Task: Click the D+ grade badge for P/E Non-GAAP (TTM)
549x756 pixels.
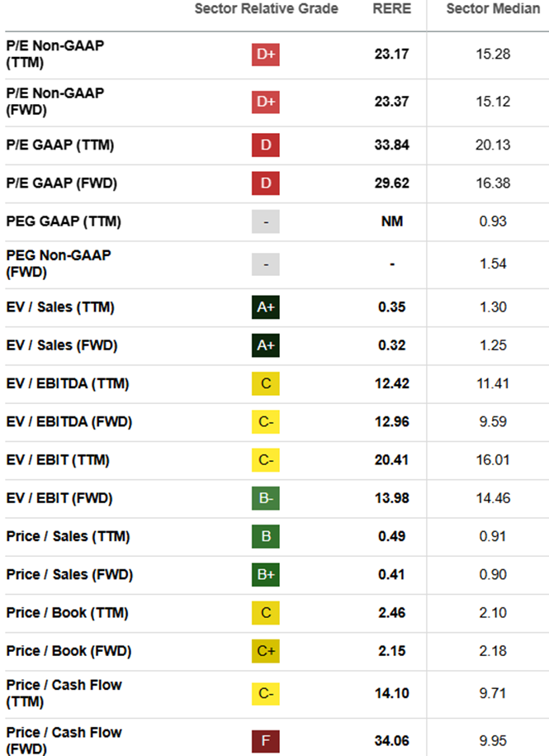Action: click(x=265, y=55)
